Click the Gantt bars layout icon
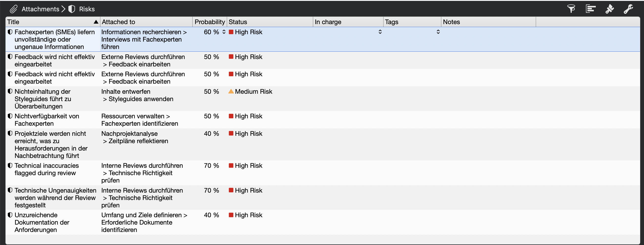 [591, 9]
